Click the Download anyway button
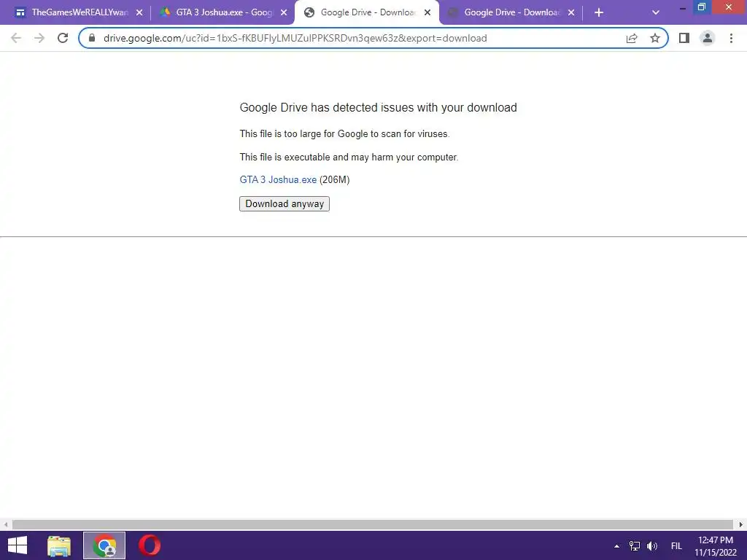 point(285,204)
